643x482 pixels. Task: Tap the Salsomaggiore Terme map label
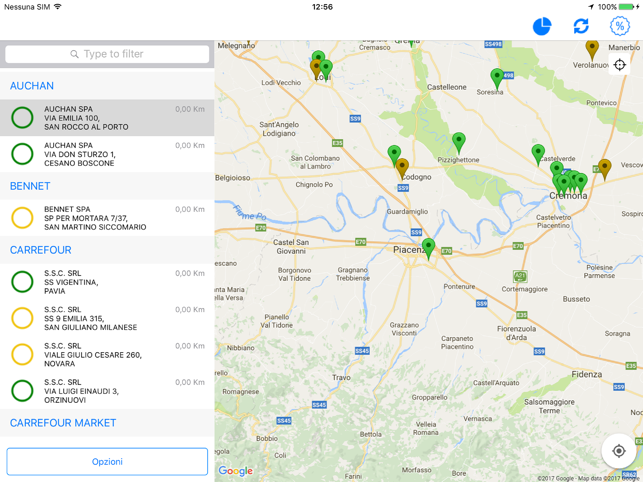(x=549, y=406)
